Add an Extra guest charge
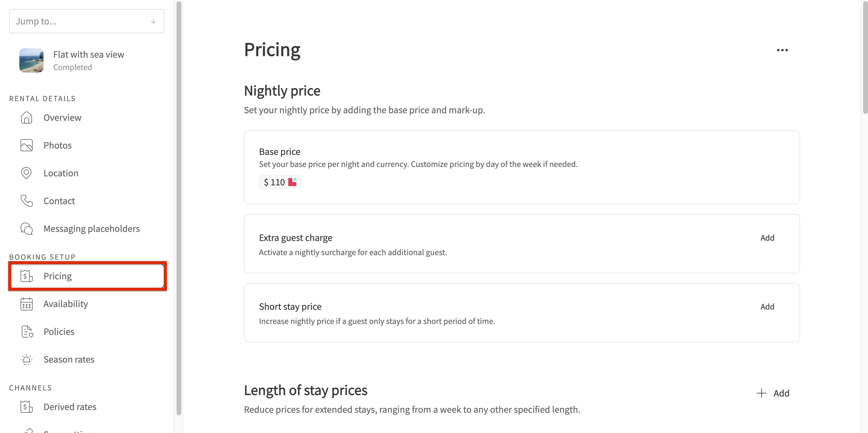The height and width of the screenshot is (433, 868). pos(767,238)
